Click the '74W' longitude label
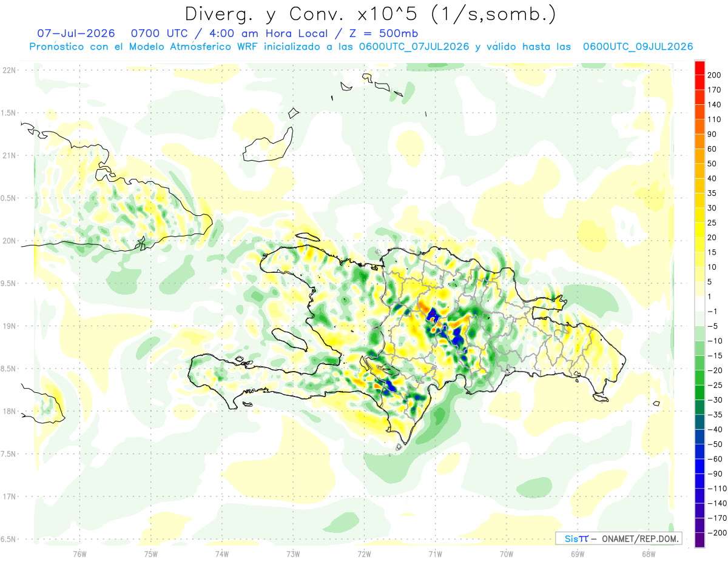The height and width of the screenshot is (562, 728). (x=222, y=554)
